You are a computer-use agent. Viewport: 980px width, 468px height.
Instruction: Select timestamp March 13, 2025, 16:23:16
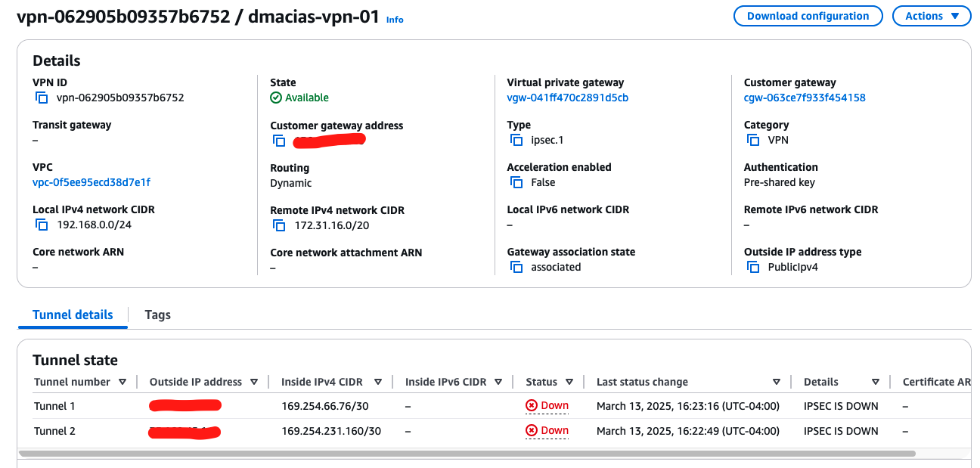(x=687, y=406)
